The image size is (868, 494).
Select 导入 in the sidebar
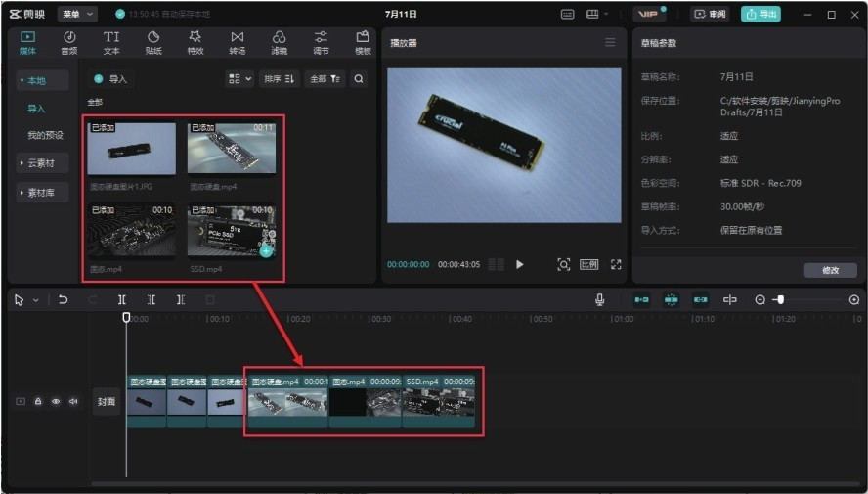tap(36, 109)
